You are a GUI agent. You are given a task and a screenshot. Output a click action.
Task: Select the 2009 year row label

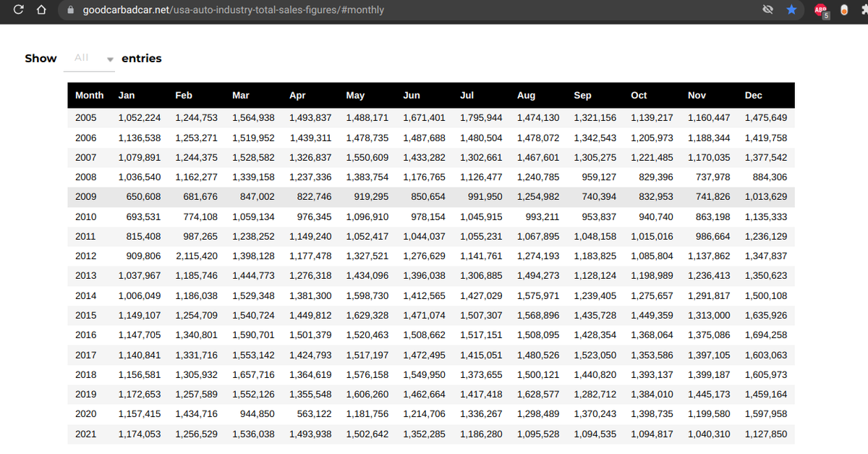click(85, 196)
